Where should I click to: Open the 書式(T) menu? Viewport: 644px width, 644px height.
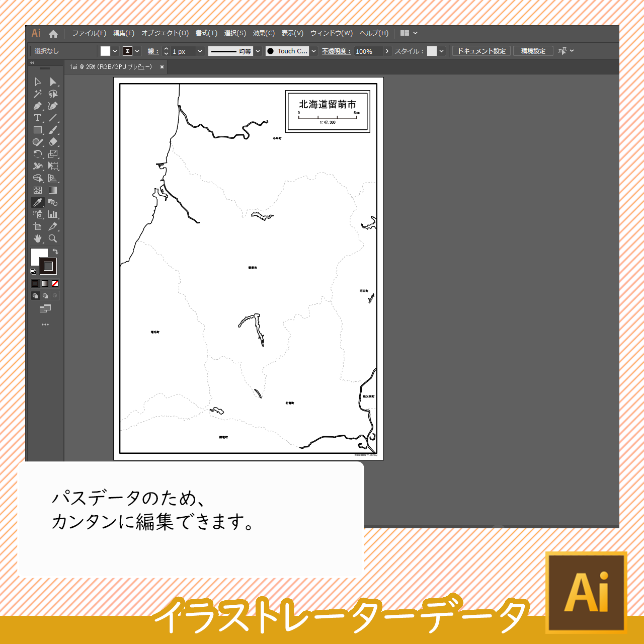206,33
